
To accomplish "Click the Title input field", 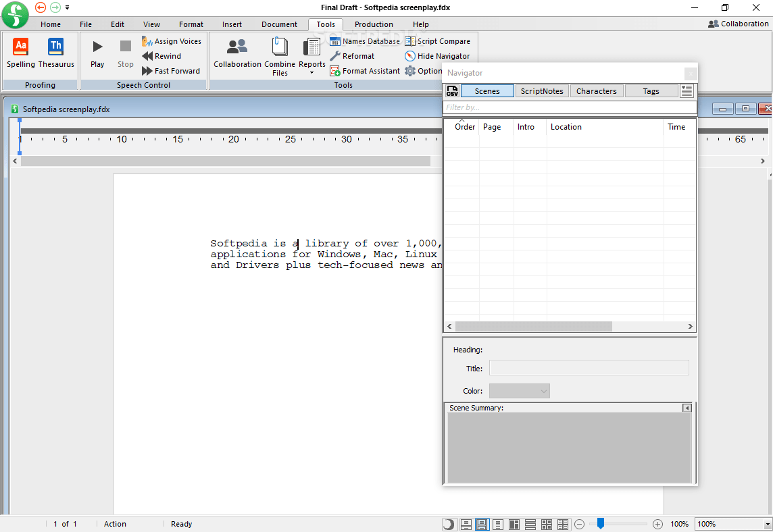I will 589,368.
